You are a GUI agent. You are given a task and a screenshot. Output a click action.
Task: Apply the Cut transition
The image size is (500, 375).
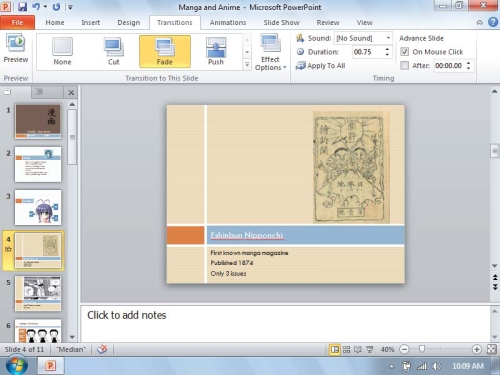(114, 52)
